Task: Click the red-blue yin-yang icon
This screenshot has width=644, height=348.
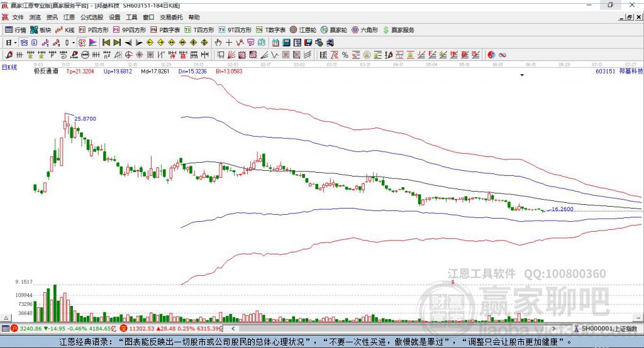Action: pyautogui.click(x=491, y=55)
